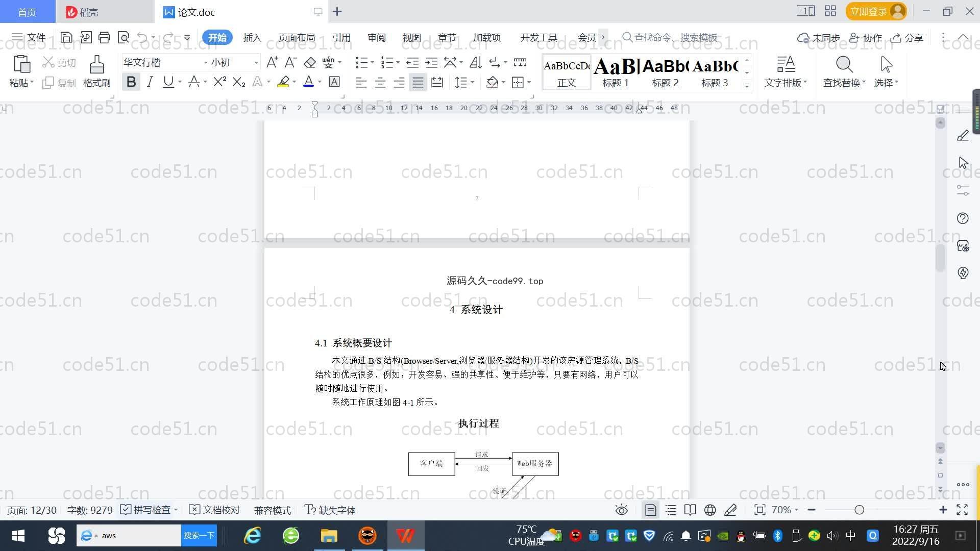Click the character border icon

click(334, 82)
